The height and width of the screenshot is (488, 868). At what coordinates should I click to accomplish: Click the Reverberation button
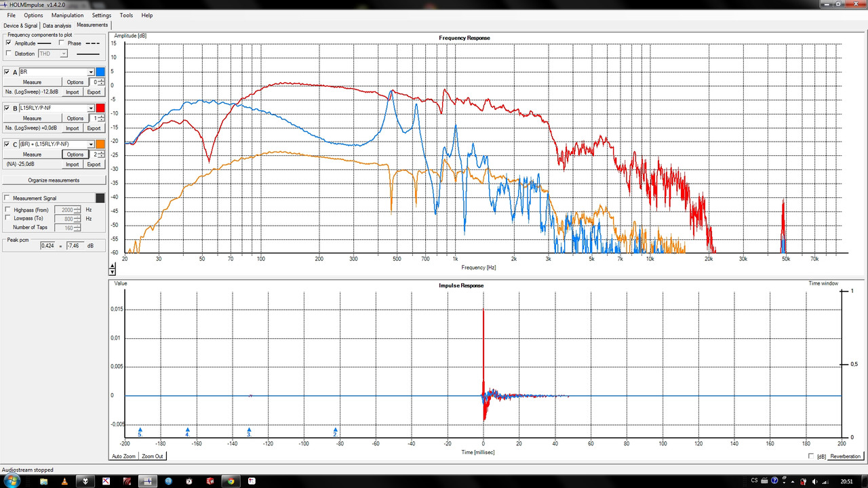pos(845,456)
